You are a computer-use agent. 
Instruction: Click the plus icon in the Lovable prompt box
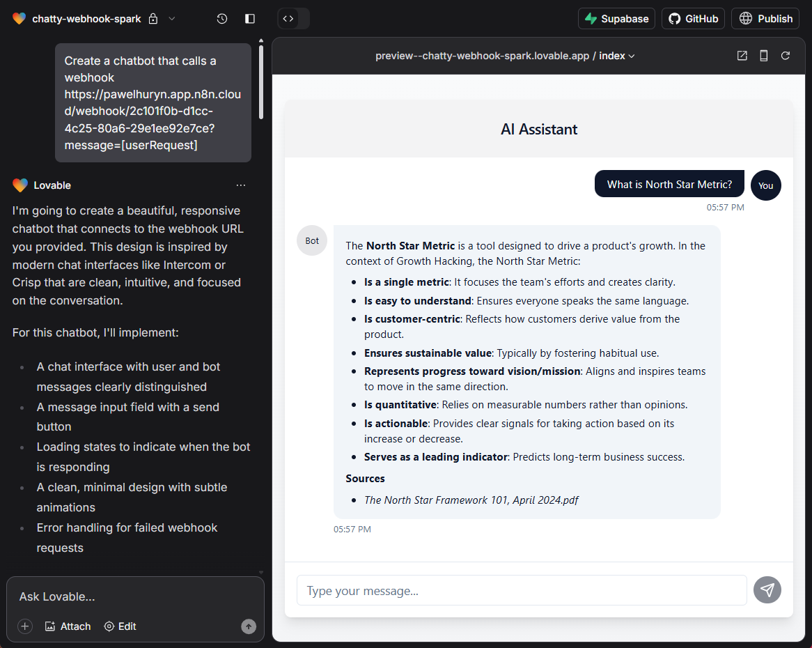tap(24, 626)
